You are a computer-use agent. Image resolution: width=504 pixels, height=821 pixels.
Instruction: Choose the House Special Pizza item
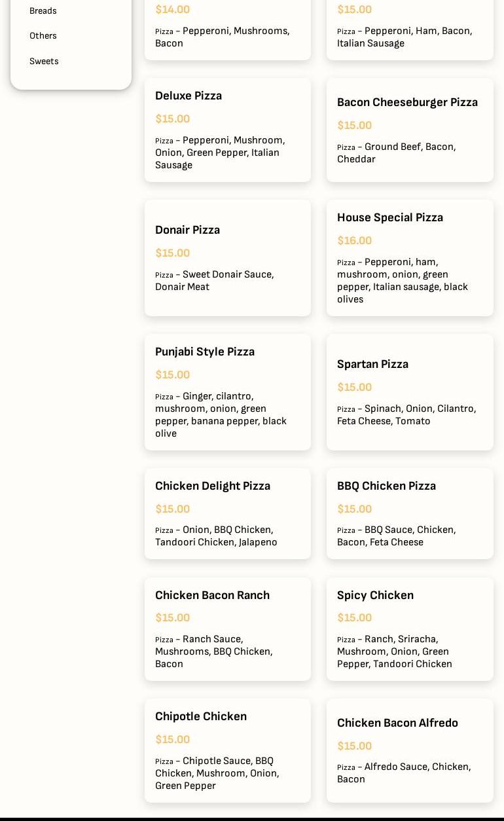pos(389,217)
